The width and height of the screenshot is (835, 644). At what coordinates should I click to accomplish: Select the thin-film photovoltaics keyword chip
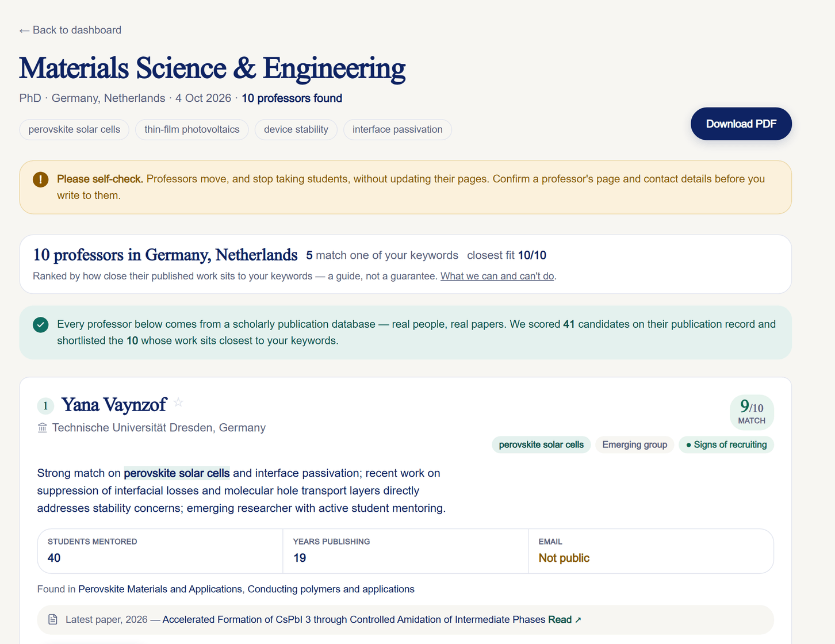click(192, 129)
